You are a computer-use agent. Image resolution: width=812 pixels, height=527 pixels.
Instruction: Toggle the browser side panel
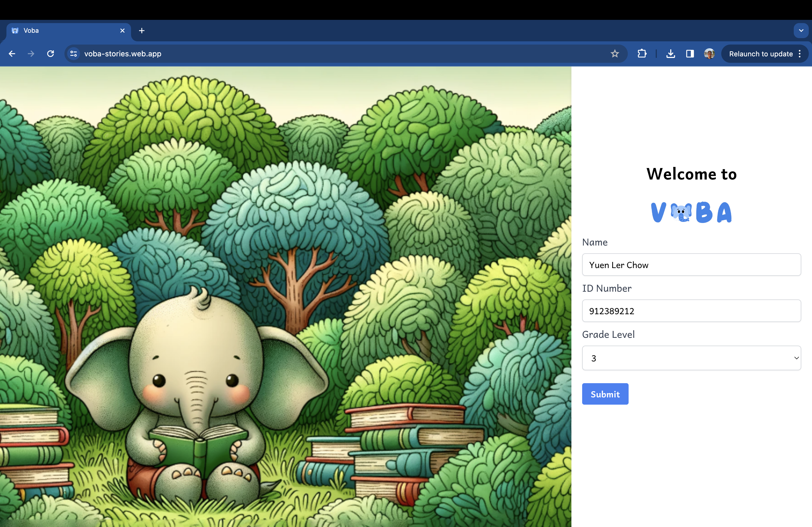pyautogui.click(x=690, y=54)
